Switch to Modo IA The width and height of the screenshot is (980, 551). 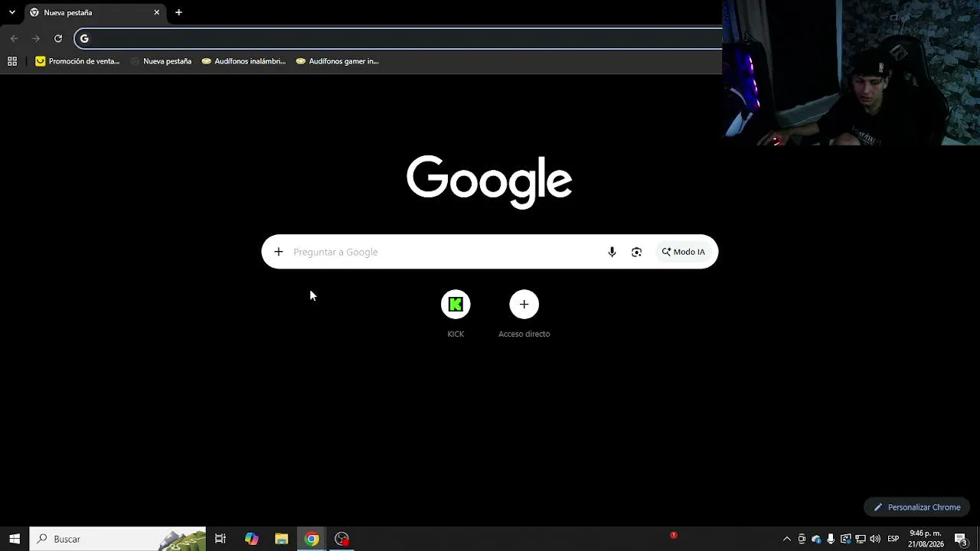coord(684,252)
